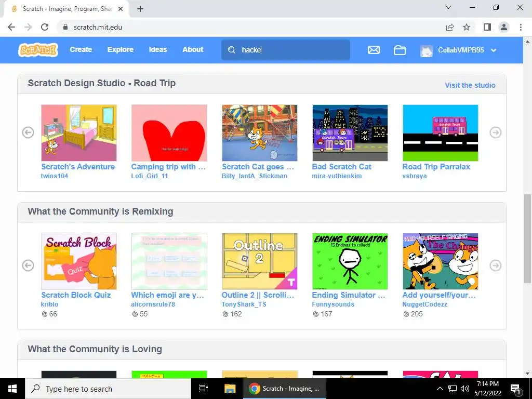Open the red heart Camping trip thumbnail
532x399 pixels.
tap(169, 132)
